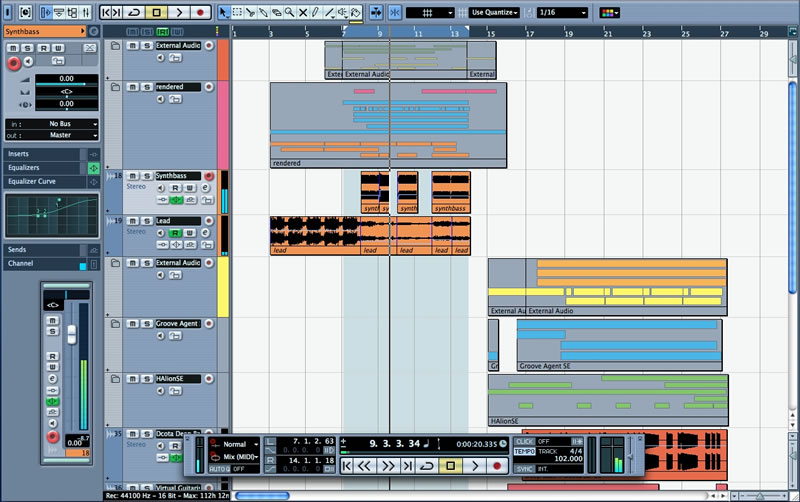The image size is (800, 502).
Task: Go to project start in transport panel
Action: [x=347, y=466]
